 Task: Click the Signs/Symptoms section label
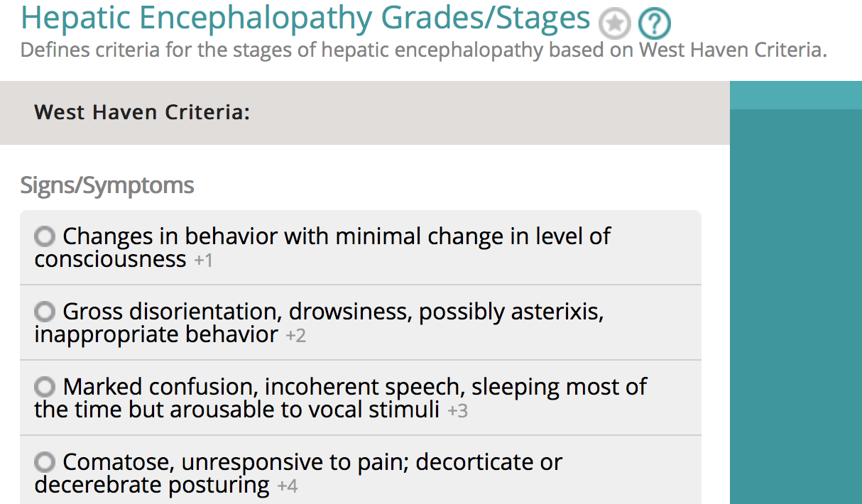(x=107, y=185)
